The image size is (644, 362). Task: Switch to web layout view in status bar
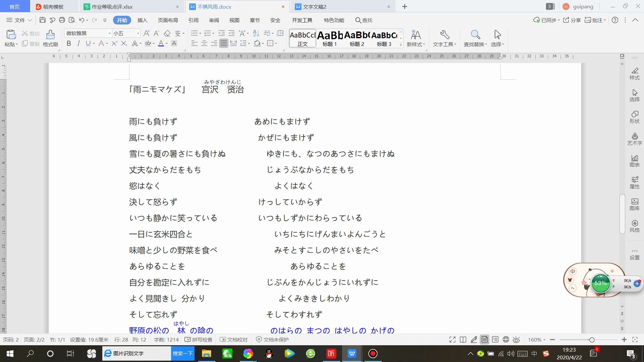click(506, 340)
